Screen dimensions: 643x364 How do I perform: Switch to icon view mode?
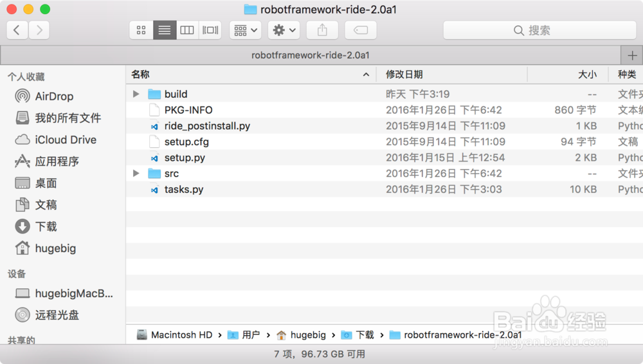(141, 30)
